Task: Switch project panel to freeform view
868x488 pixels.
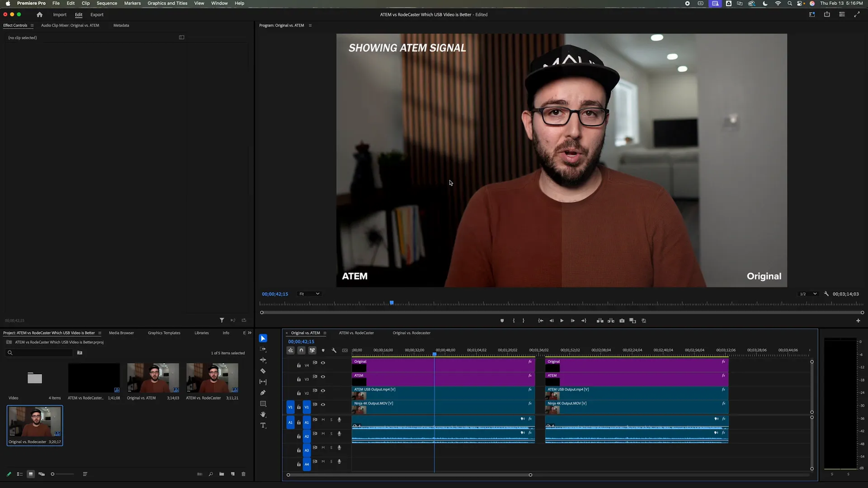Action: click(42, 474)
